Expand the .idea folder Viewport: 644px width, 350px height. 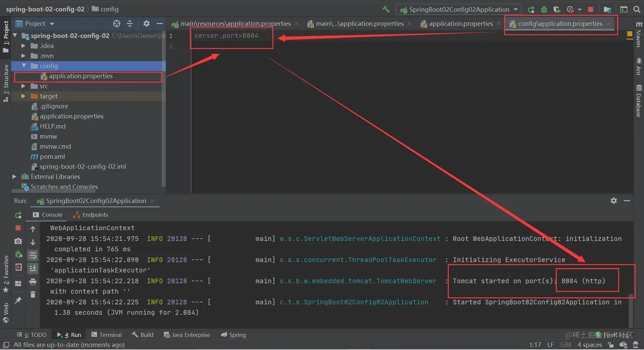tap(23, 46)
